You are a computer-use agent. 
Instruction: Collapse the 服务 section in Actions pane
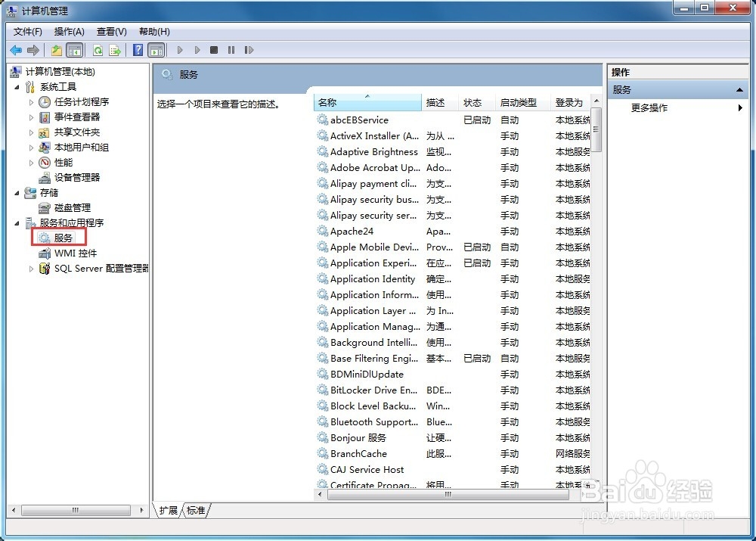(739, 90)
